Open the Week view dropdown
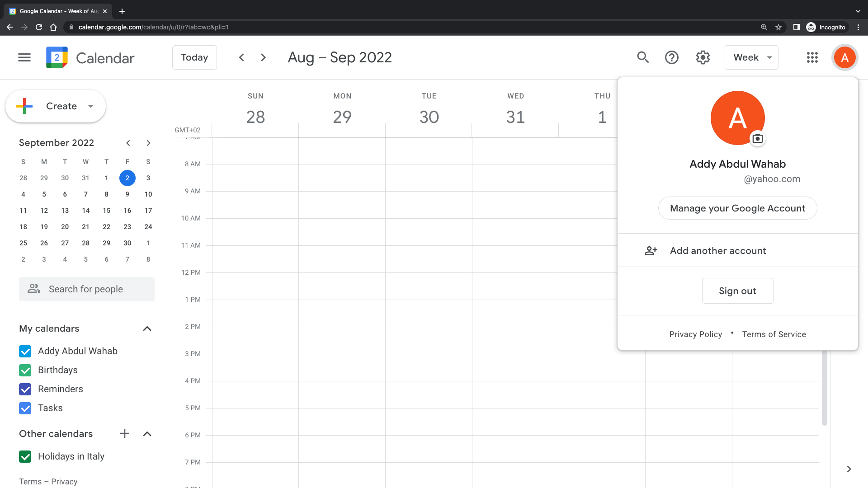 tap(751, 57)
